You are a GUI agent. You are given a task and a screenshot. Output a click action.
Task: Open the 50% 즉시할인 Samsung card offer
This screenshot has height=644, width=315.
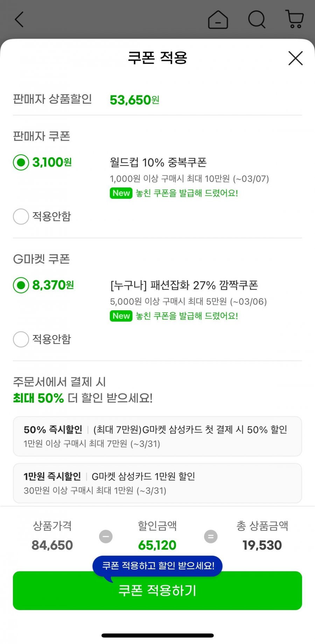click(x=157, y=436)
